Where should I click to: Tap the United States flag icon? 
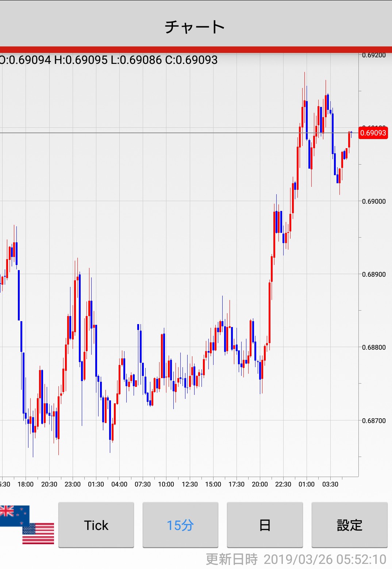tap(38, 534)
